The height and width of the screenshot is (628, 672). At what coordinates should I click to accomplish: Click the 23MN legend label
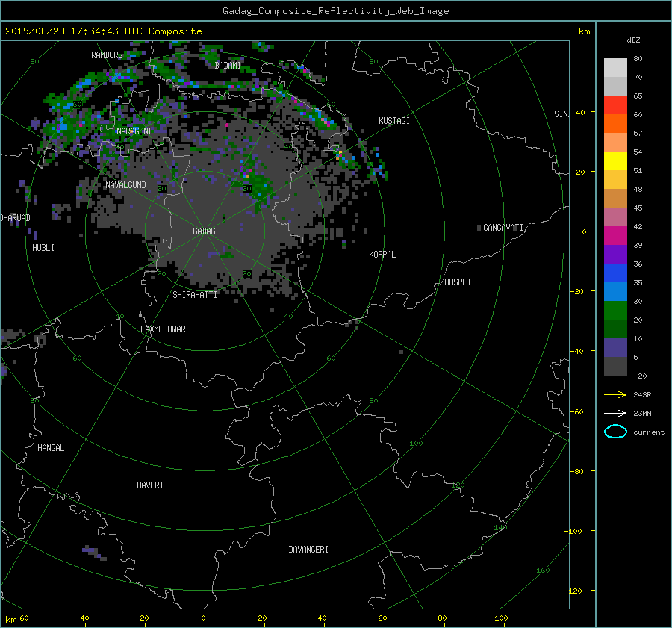tap(642, 413)
